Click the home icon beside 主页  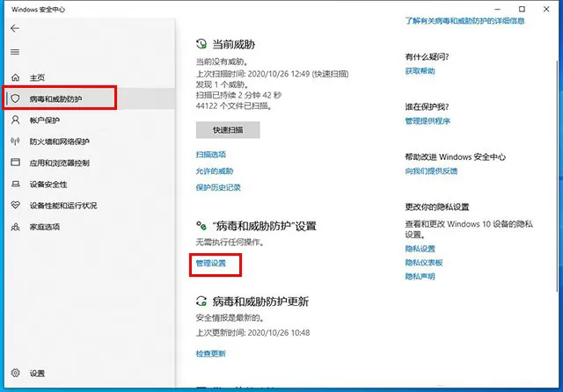click(x=16, y=77)
